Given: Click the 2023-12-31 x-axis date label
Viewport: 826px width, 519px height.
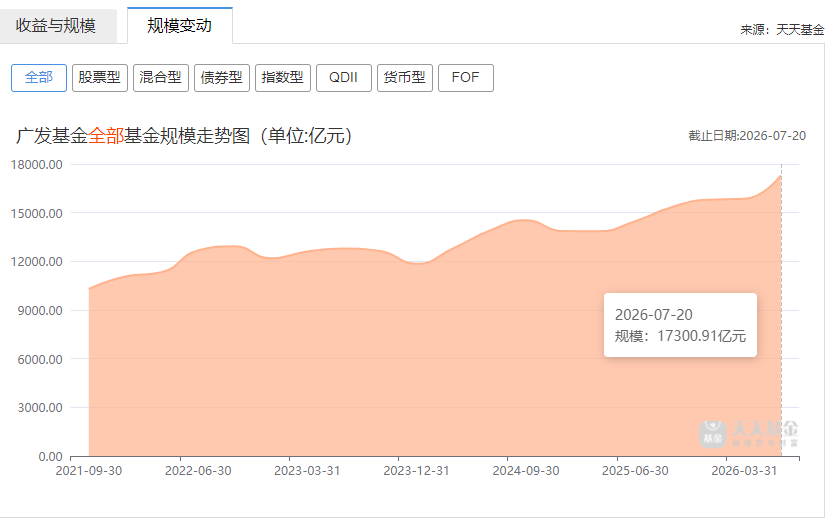Looking at the screenshot, I should pos(416,471).
